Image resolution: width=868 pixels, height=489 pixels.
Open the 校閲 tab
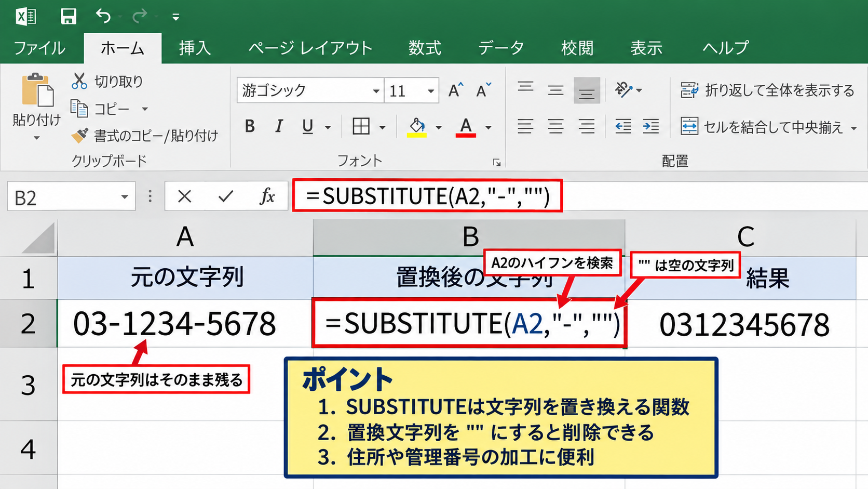coord(577,48)
